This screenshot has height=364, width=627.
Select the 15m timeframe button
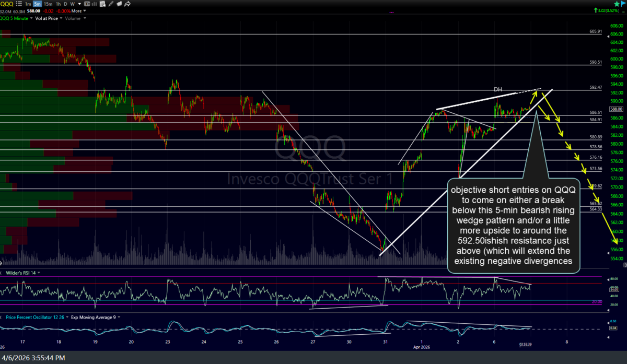click(x=48, y=4)
